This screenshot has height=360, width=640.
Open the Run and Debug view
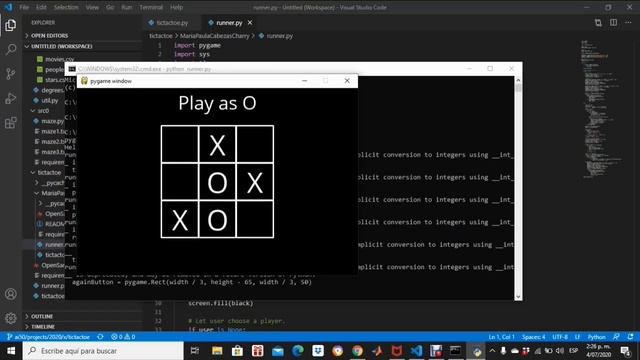click(11, 98)
